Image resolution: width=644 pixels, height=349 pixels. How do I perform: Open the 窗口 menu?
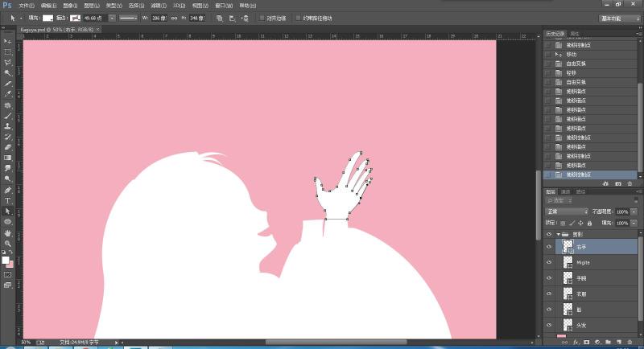coord(225,6)
